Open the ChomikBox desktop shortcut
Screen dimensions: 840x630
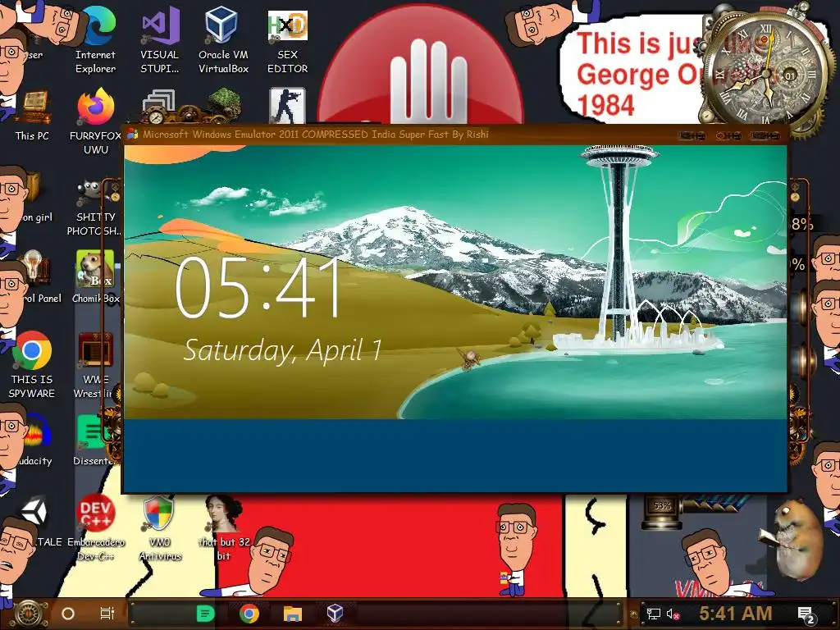click(95, 277)
